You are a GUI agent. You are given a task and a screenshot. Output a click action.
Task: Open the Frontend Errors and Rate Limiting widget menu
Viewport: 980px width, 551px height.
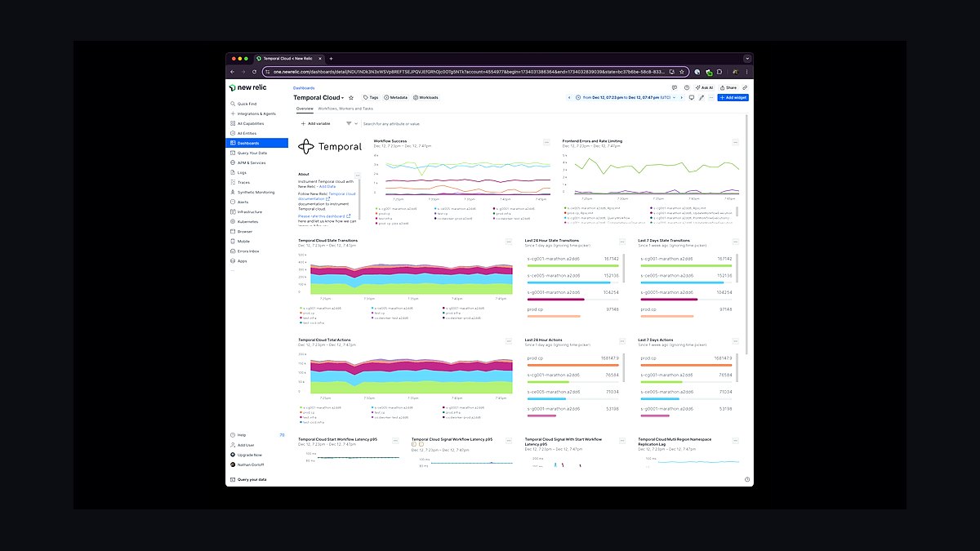coord(735,142)
